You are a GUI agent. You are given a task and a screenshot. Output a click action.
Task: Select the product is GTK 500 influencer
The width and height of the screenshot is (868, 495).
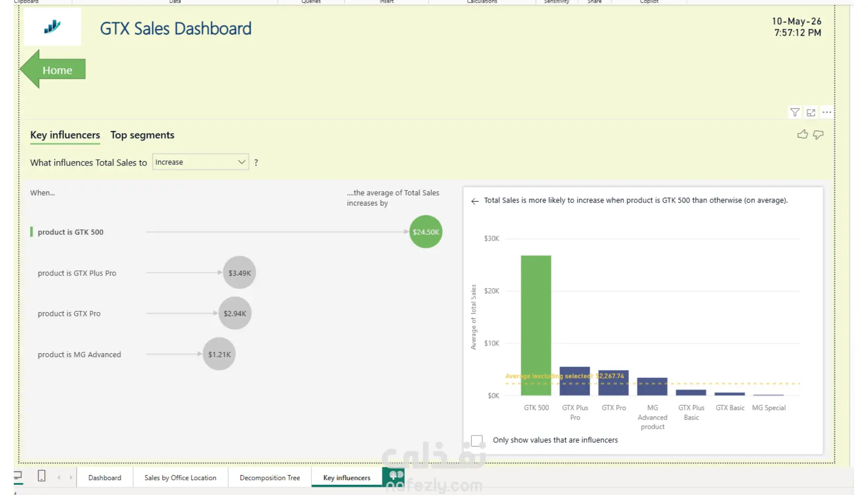click(x=70, y=232)
